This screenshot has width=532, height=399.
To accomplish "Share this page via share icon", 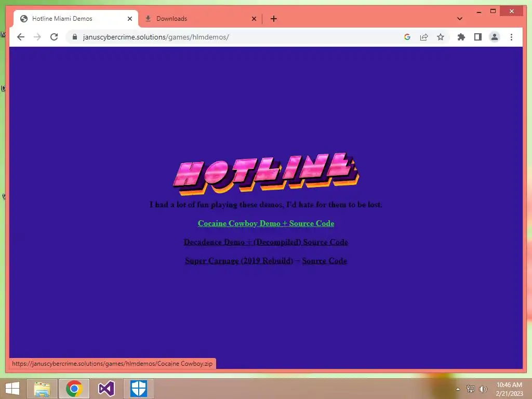I will pyautogui.click(x=424, y=37).
